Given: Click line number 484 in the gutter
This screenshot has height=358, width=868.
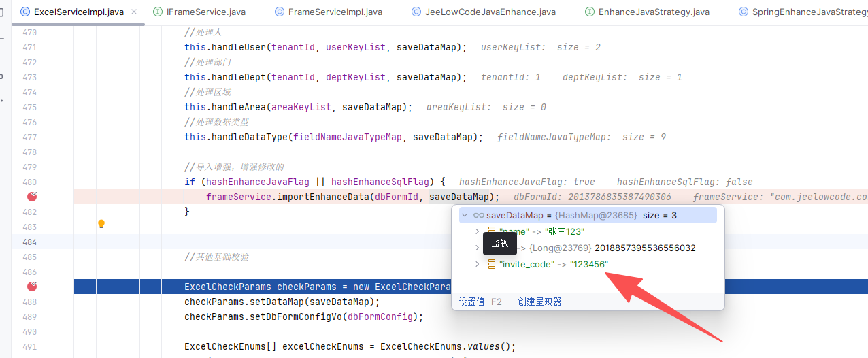Looking at the screenshot, I should coord(29,242).
